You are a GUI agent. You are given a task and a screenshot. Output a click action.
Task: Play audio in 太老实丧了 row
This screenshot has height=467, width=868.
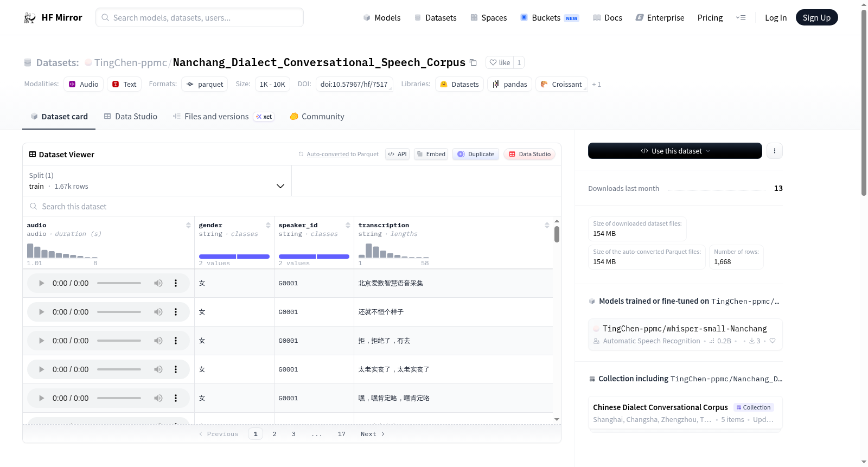[x=41, y=369]
